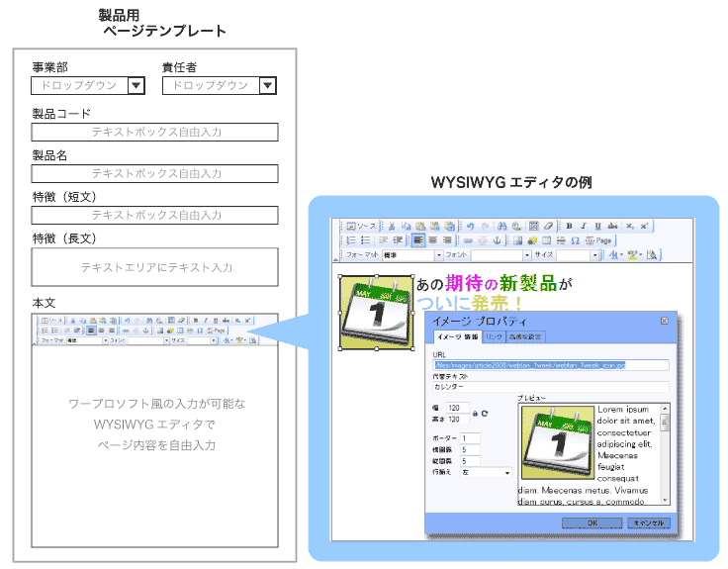The width and height of the screenshot is (728, 569).
Task: Click the URL field in the image dialog
Action: (x=551, y=365)
